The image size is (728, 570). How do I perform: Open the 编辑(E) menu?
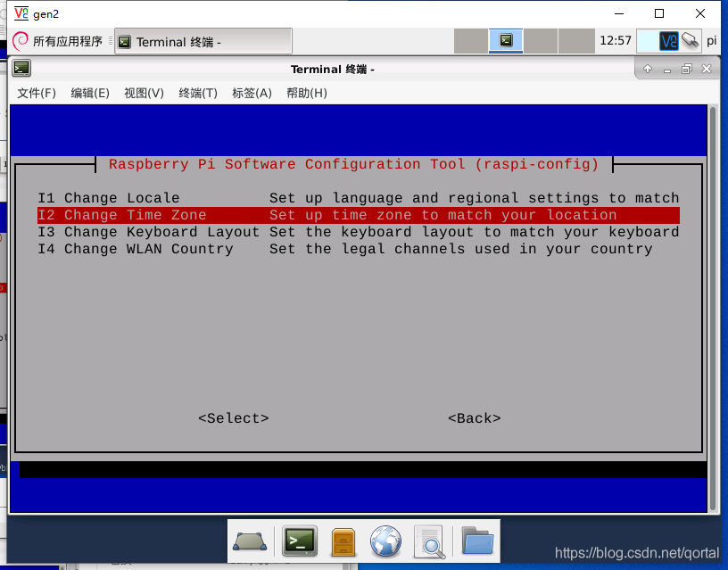coord(90,94)
